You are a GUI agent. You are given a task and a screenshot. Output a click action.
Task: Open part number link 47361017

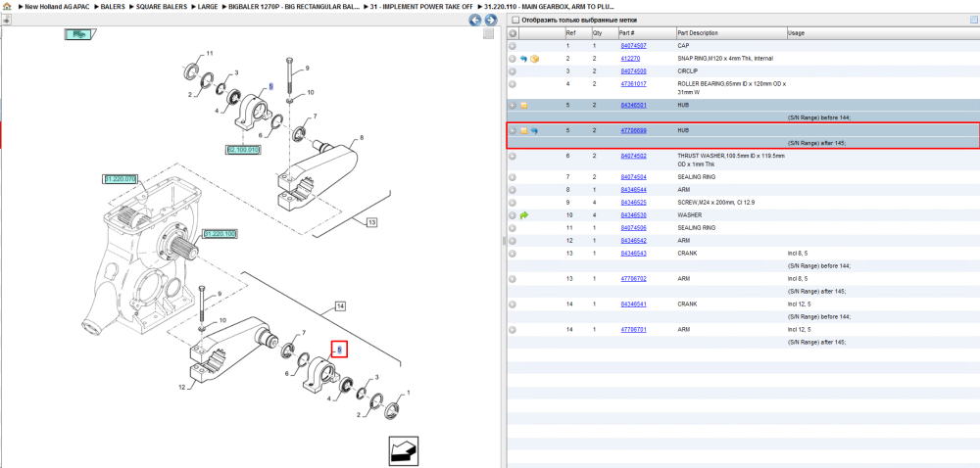click(633, 83)
